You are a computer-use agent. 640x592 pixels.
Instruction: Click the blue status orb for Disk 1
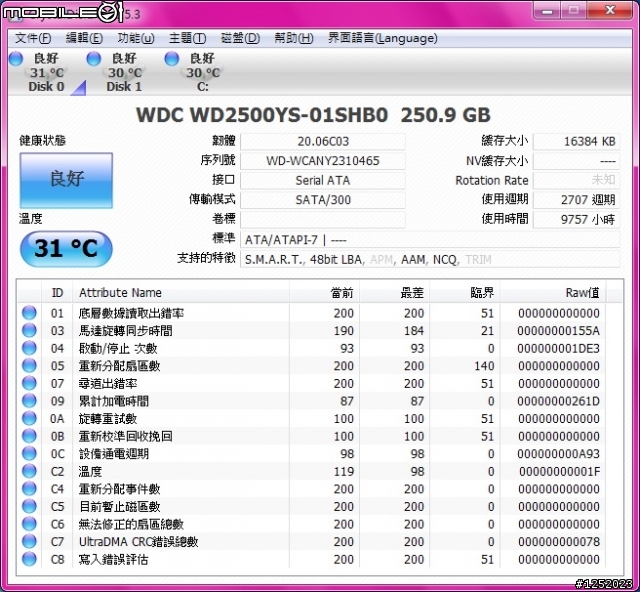tap(94, 58)
